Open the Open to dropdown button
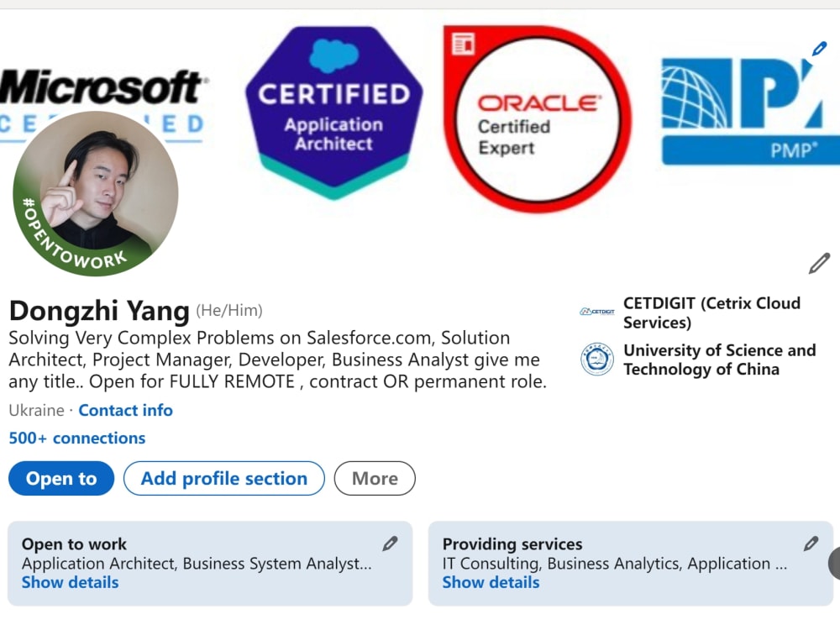The height and width of the screenshot is (630, 840). (61, 479)
